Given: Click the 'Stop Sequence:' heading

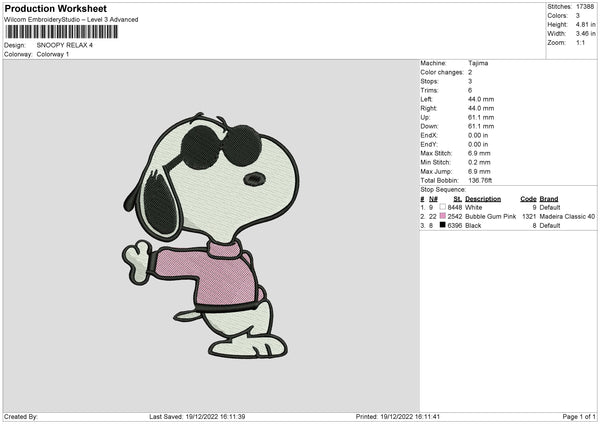Looking at the screenshot, I should [443, 190].
